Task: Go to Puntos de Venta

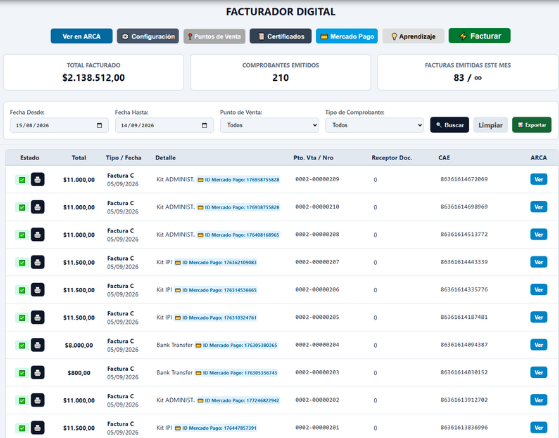Action: pos(214,36)
